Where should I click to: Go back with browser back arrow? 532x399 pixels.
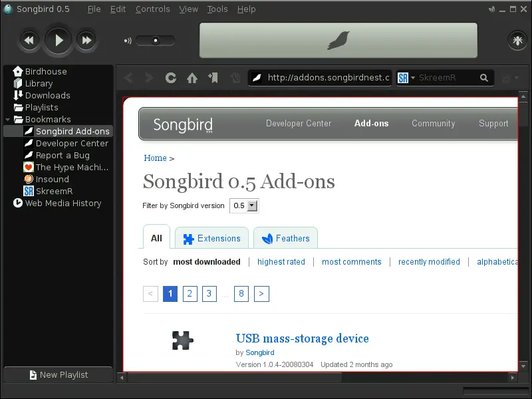(128, 78)
